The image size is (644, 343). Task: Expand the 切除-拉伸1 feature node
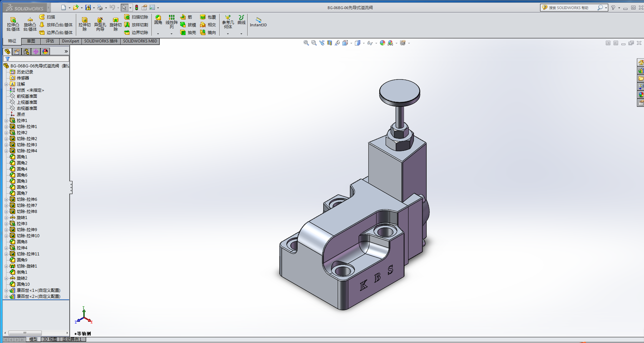(x=6, y=127)
